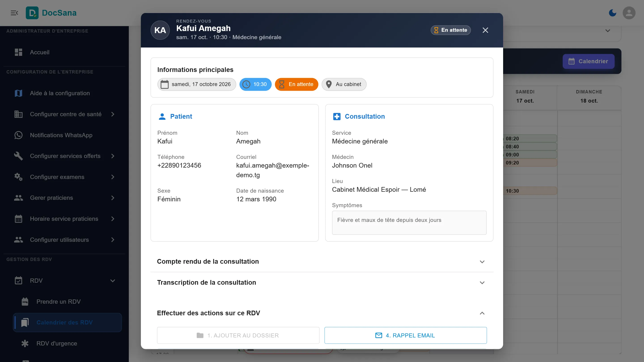Click the 1. Ajouter au dossier button
644x362 pixels.
pyautogui.click(x=238, y=335)
